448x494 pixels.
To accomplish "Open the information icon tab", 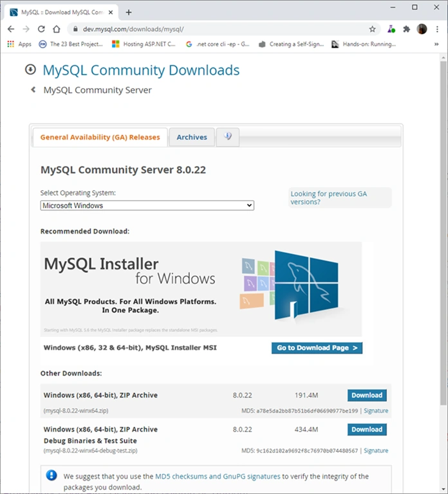I will click(228, 137).
